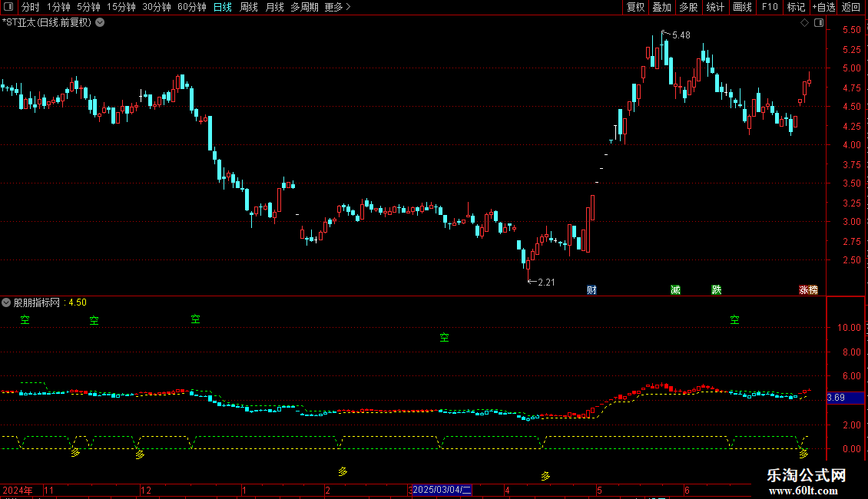The width and height of the screenshot is (868, 499).
Task: Click the 12 month marker on timeline
Action: [x=146, y=490]
